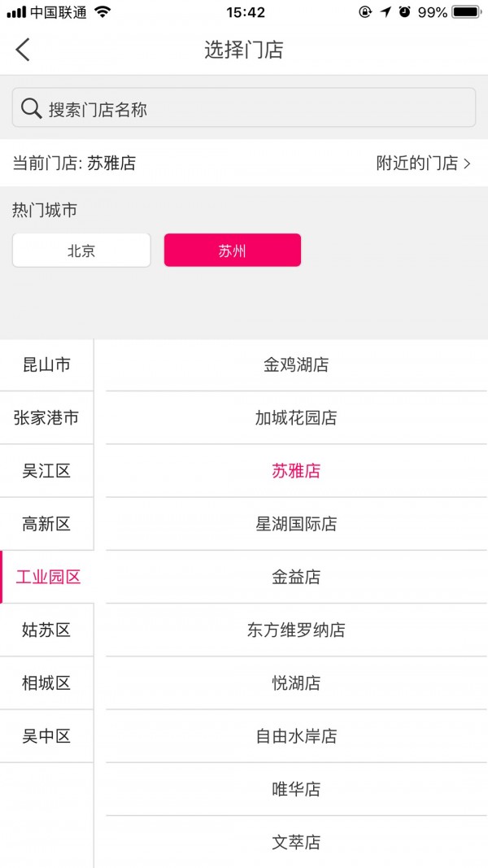Tap the back arrow icon
The image size is (488, 868).
23,50
